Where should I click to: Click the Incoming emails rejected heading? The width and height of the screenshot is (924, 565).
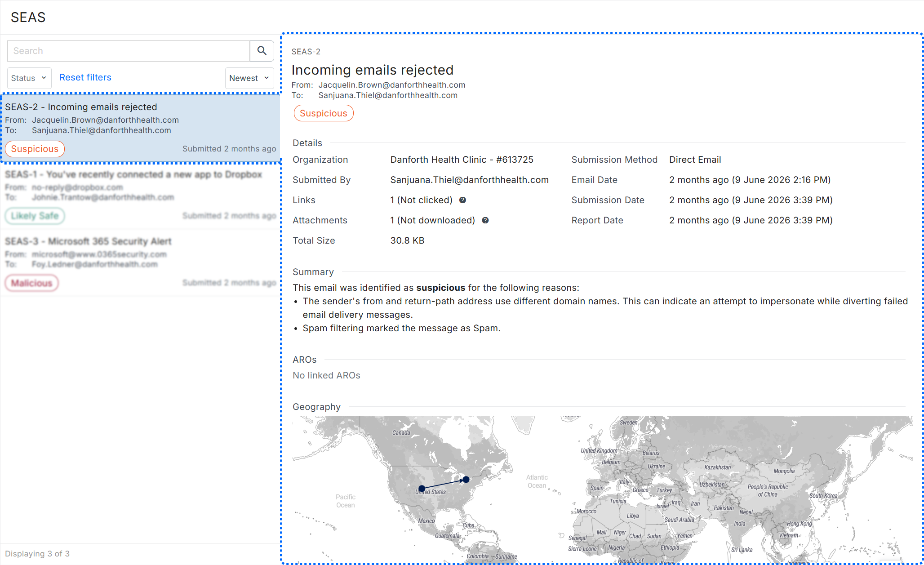[x=373, y=70]
